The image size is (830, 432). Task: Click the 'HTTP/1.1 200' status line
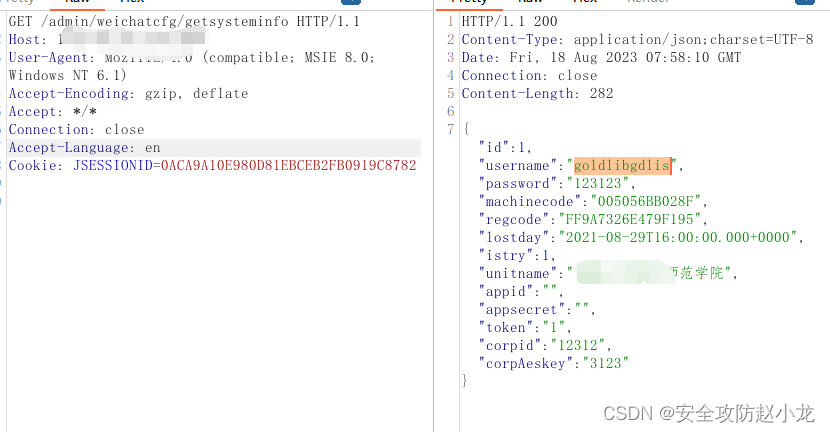(509, 22)
